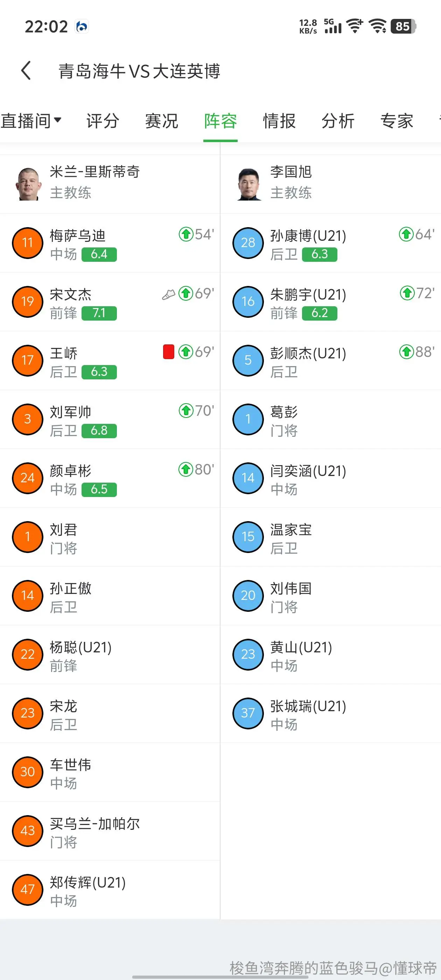Open coach 米兰-里斯蒂奇 photo
441x980 pixels.
click(28, 184)
